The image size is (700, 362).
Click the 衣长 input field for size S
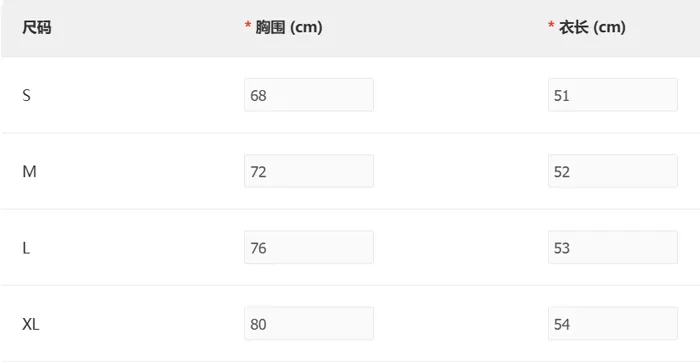click(x=613, y=95)
